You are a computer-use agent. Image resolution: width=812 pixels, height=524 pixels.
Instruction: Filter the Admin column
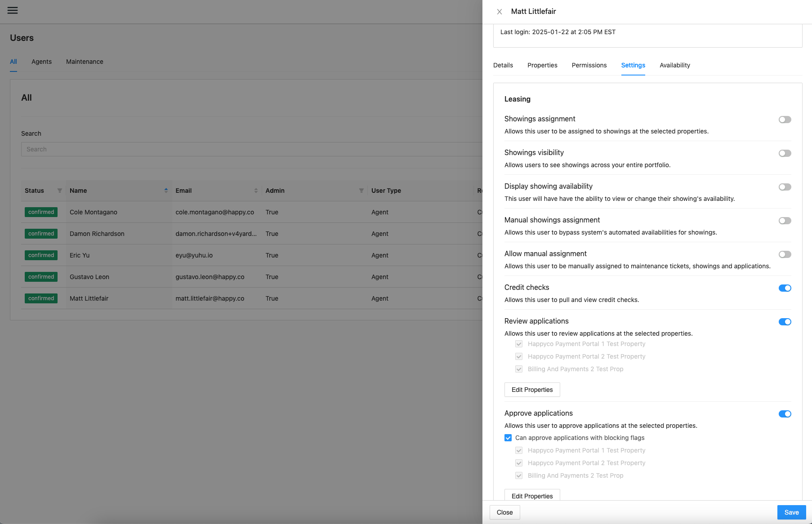[361, 191]
